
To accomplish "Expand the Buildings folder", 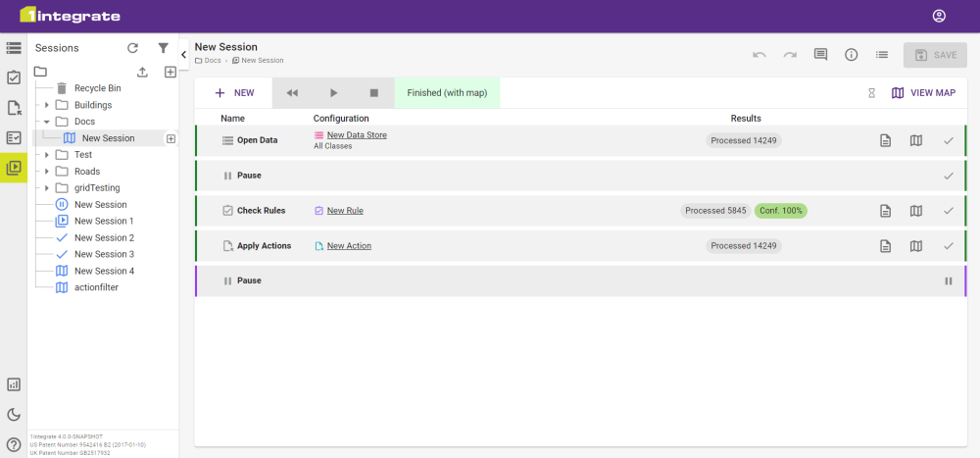I will tap(46, 105).
